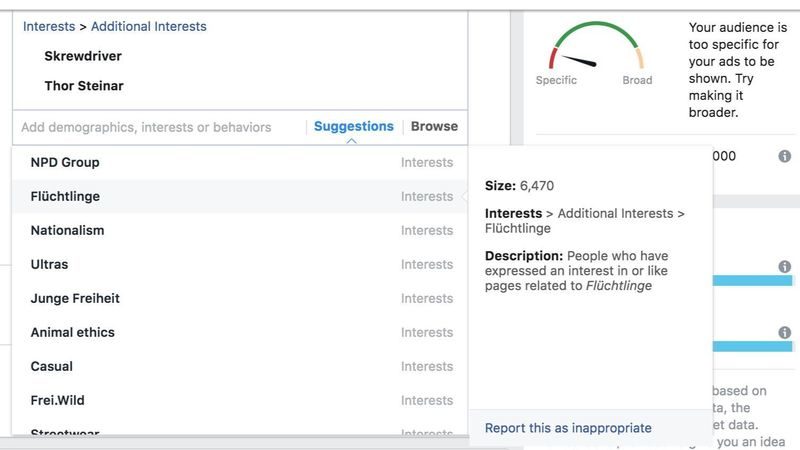Click the 'Your audience is too specific' message

coord(738,70)
